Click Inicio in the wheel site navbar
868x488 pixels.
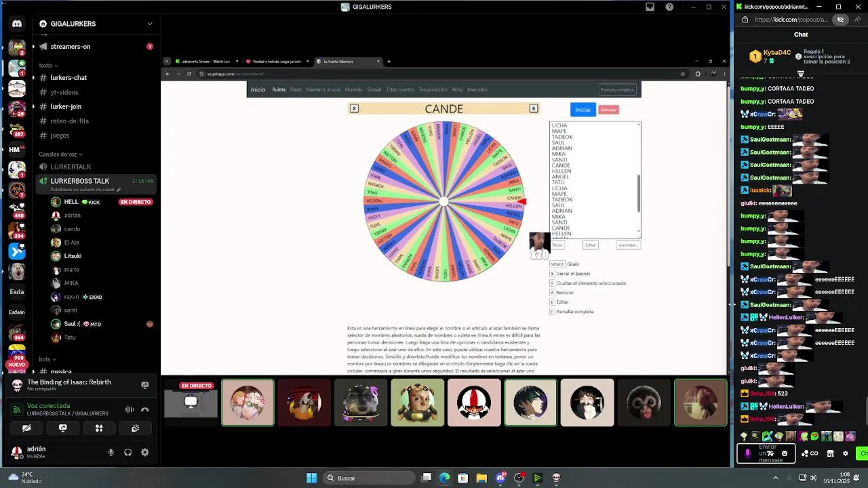(x=258, y=89)
